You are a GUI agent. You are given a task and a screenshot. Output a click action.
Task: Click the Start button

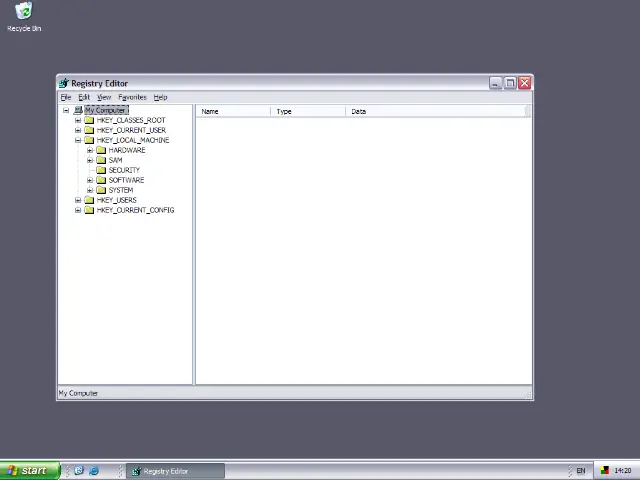30,471
